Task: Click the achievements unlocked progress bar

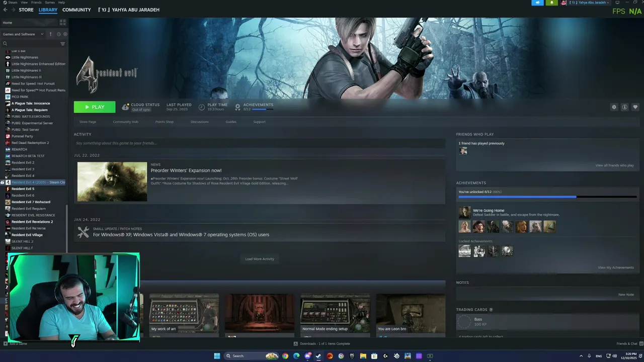Action: [547, 197]
